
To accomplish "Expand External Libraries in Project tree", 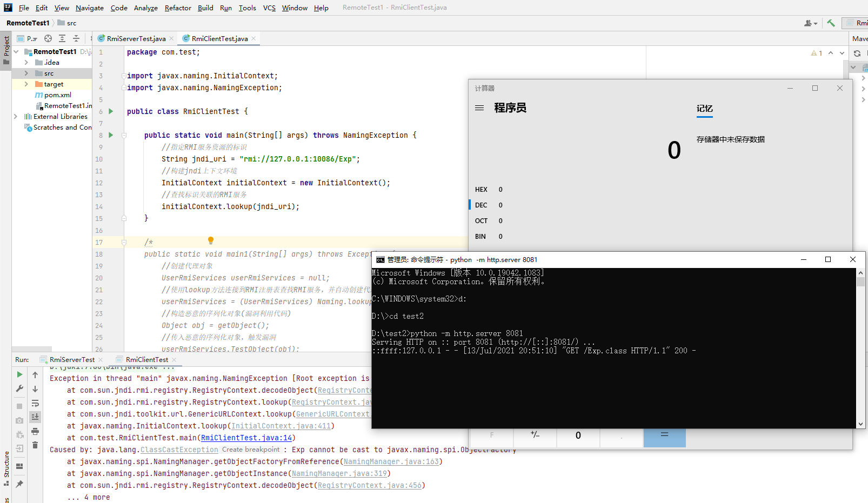I will point(15,116).
